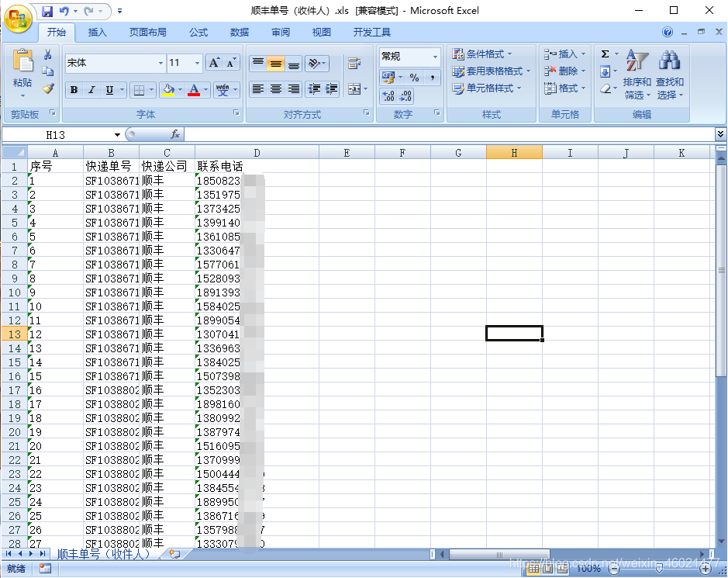Open Excel help question mark
This screenshot has width=728, height=578.
coord(668,32)
